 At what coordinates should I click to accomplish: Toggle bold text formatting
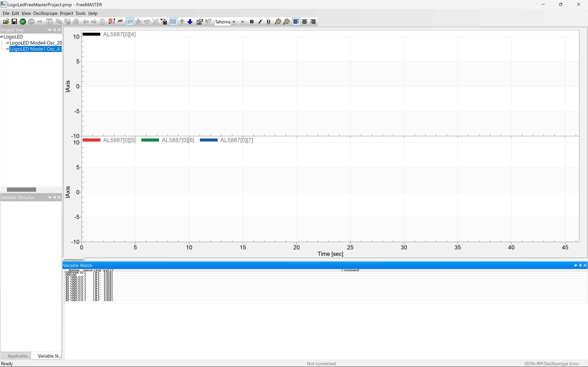[x=251, y=22]
